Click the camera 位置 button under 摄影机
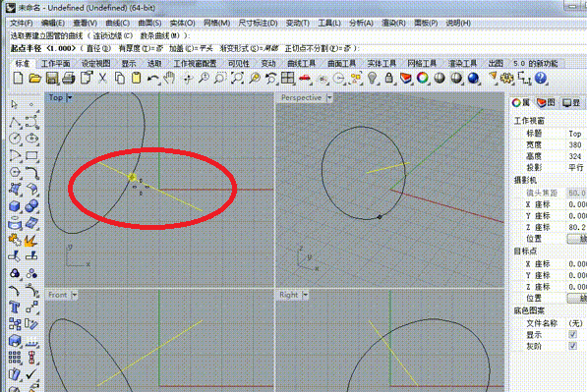 tap(577, 239)
